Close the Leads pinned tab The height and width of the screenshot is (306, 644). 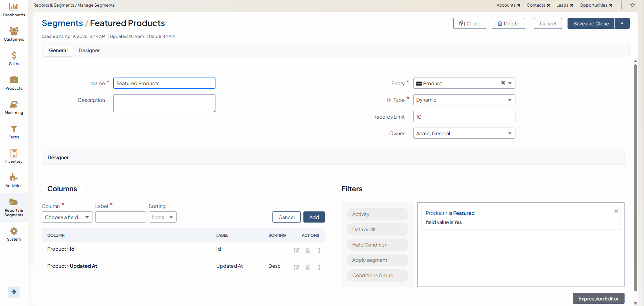point(571,5)
